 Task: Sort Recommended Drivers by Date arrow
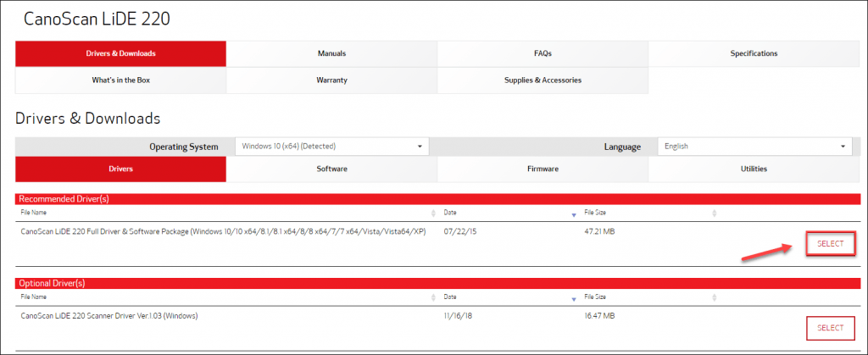[x=574, y=214]
